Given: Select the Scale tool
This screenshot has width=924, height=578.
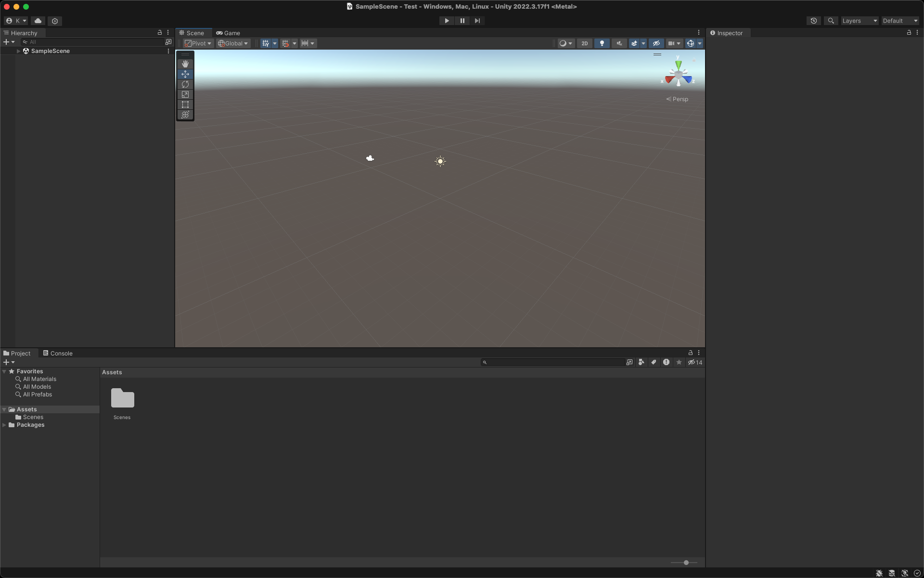Looking at the screenshot, I should click(185, 94).
